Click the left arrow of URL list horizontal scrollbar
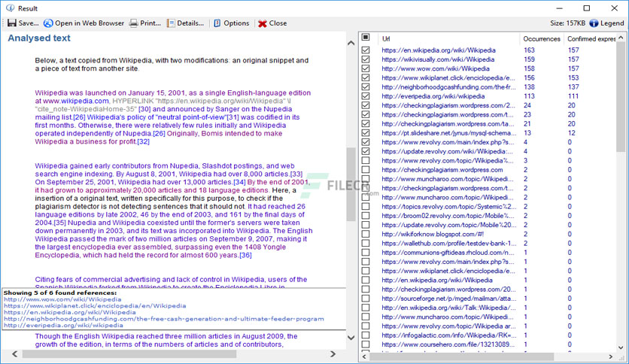The image size is (629, 364). pos(364,356)
